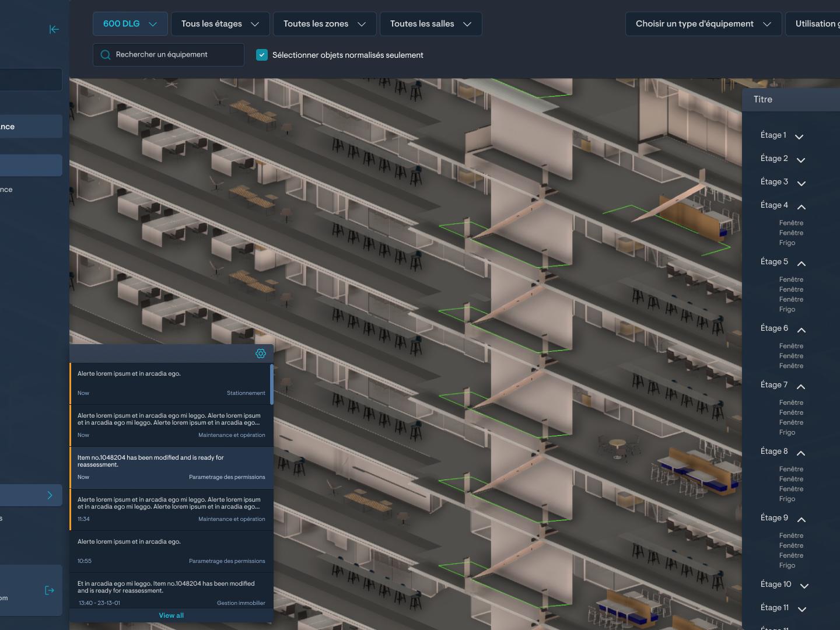This screenshot has height=630, width=840.
Task: Open the Tous les étages dropdown
Action: pos(220,24)
